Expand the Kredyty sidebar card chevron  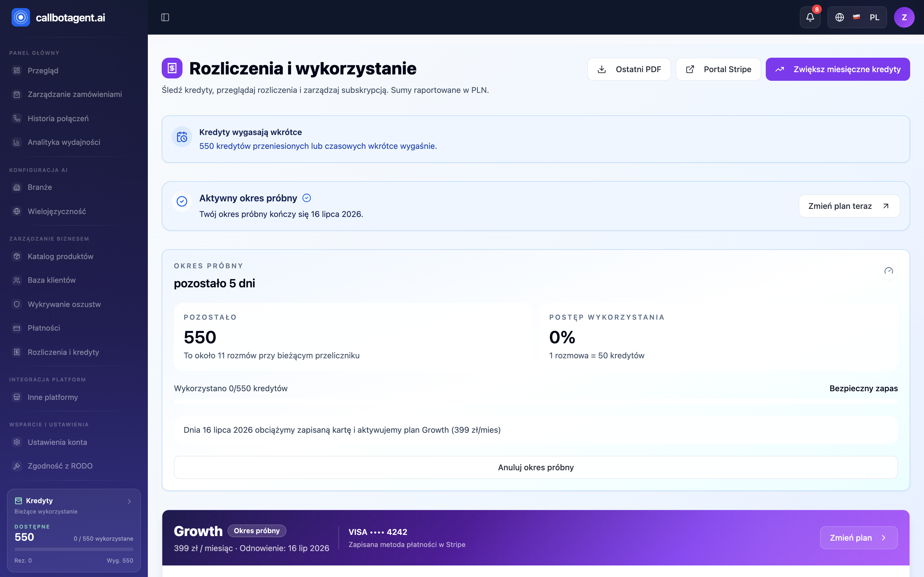(129, 501)
